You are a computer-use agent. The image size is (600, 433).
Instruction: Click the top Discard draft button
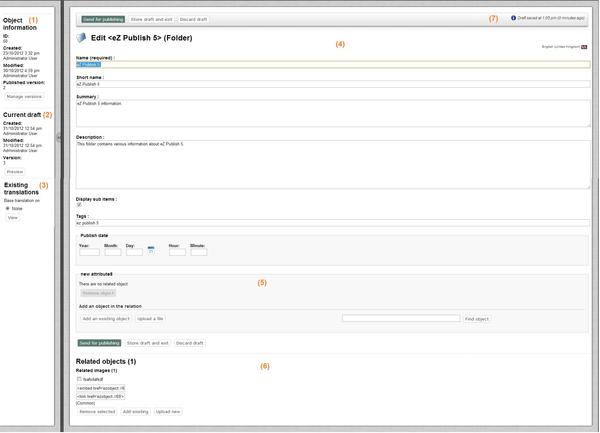click(x=193, y=19)
